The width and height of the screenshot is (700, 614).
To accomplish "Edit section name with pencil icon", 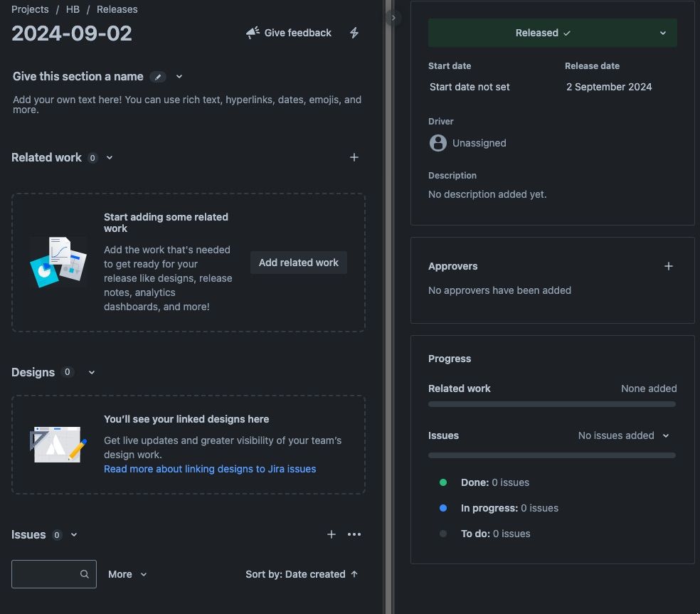I will 158,77.
